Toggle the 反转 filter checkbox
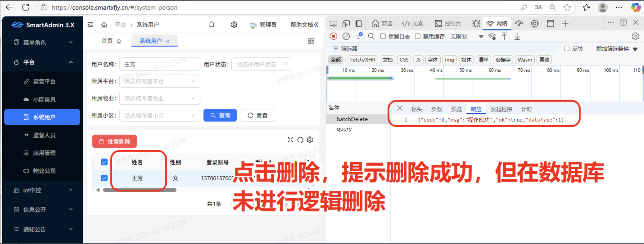Image resolution: width=644 pixels, height=244 pixels. pos(567,48)
